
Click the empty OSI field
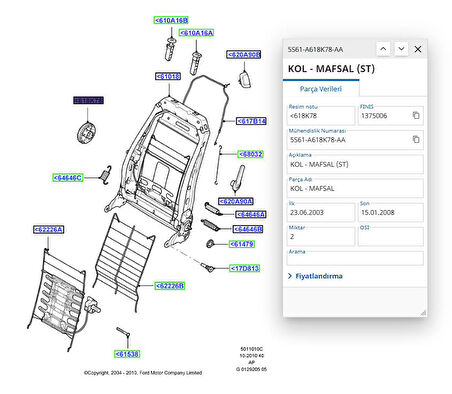tap(391, 236)
